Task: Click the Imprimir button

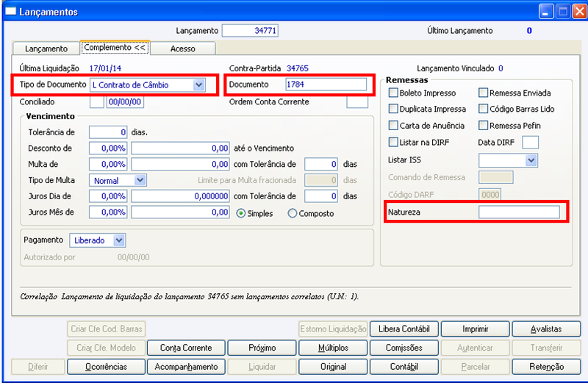Action: [475, 329]
